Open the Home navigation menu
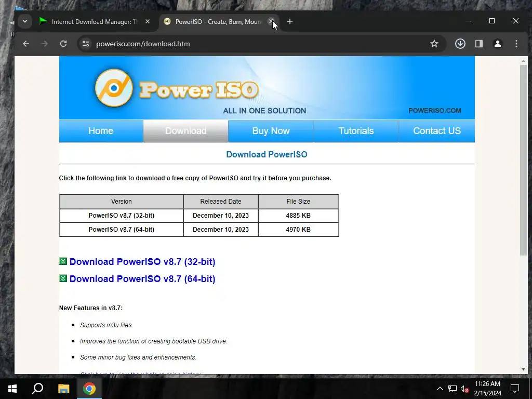532x399 pixels. [x=101, y=131]
